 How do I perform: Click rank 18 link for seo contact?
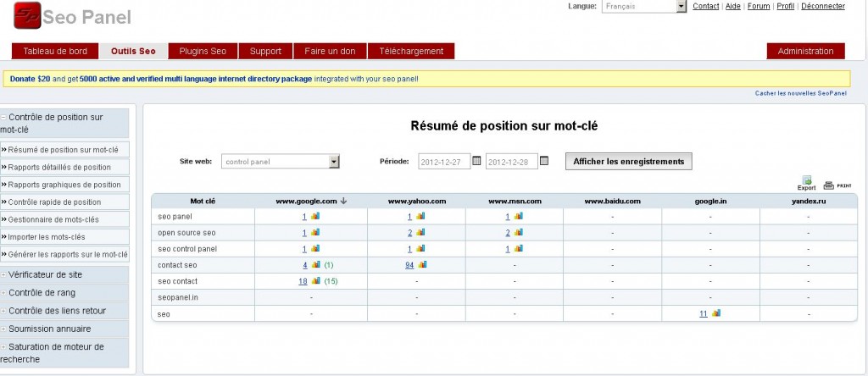[303, 281]
